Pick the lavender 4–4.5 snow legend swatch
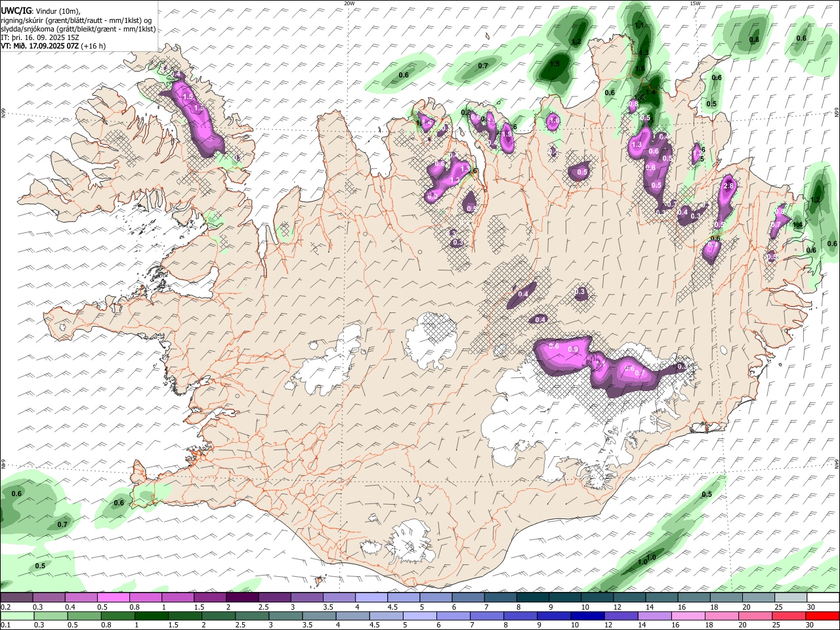The image size is (840, 630). pyautogui.click(x=371, y=598)
